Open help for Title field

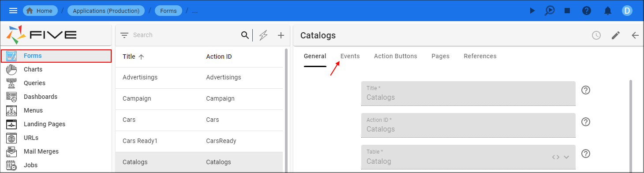[x=586, y=90]
